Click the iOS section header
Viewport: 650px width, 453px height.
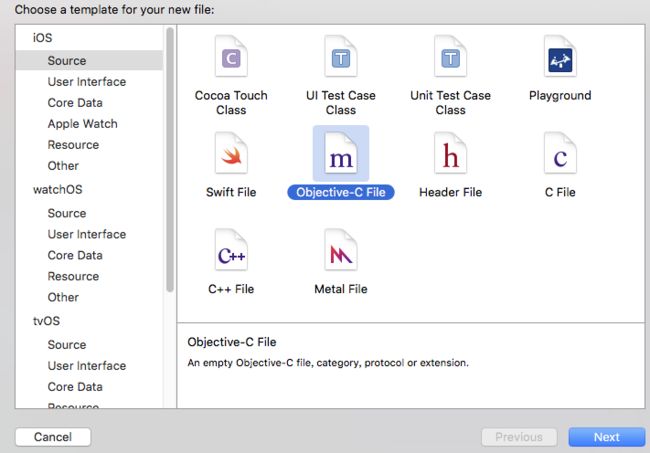(x=42, y=38)
